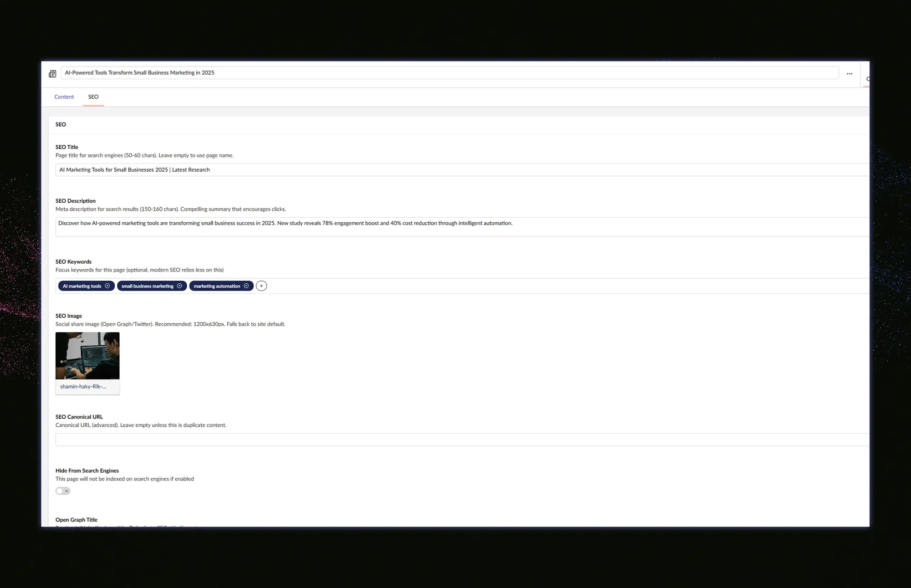The height and width of the screenshot is (588, 911).
Task: Select the SEO Image thumbnail
Action: point(87,356)
